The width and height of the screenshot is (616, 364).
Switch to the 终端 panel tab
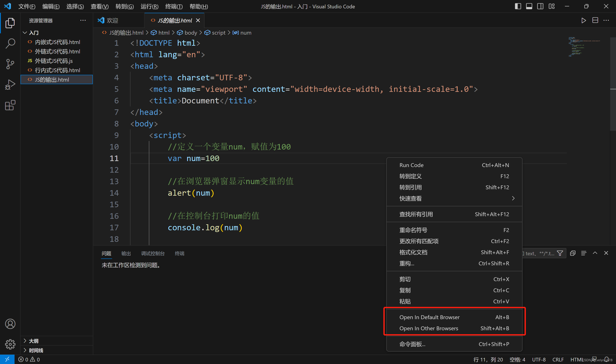pyautogui.click(x=179, y=253)
